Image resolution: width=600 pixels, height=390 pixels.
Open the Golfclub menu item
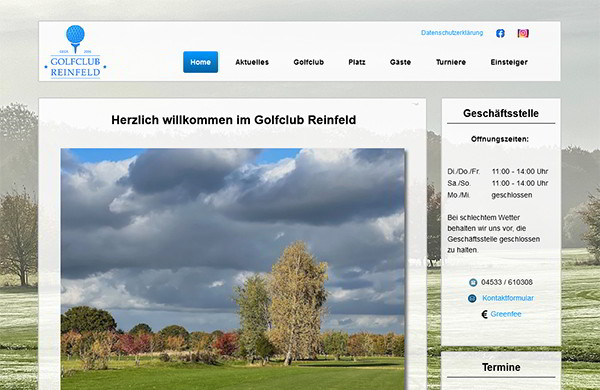308,62
